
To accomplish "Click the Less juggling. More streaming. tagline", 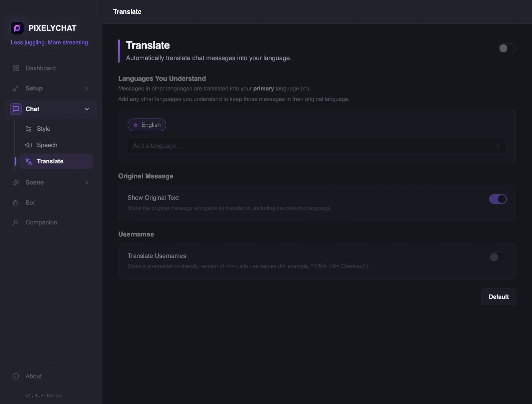I will click(x=50, y=43).
